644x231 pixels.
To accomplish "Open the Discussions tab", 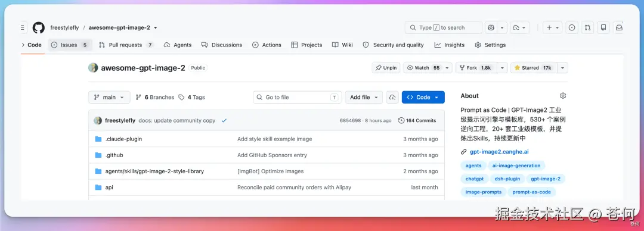I will pyautogui.click(x=222, y=45).
